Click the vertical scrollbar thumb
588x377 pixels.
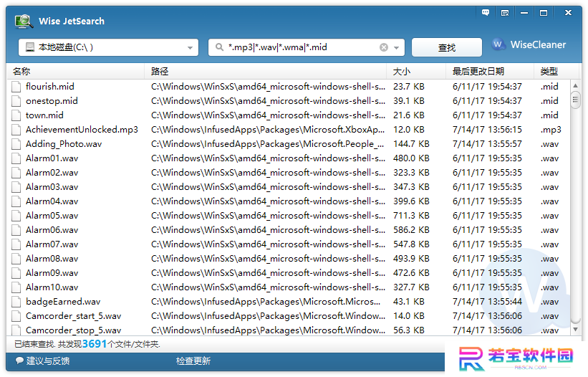tap(575, 100)
